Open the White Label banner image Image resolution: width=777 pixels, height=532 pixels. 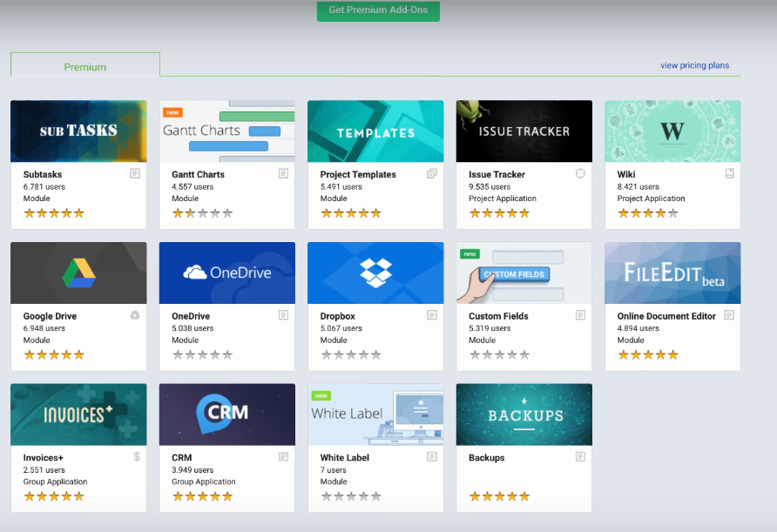point(375,414)
